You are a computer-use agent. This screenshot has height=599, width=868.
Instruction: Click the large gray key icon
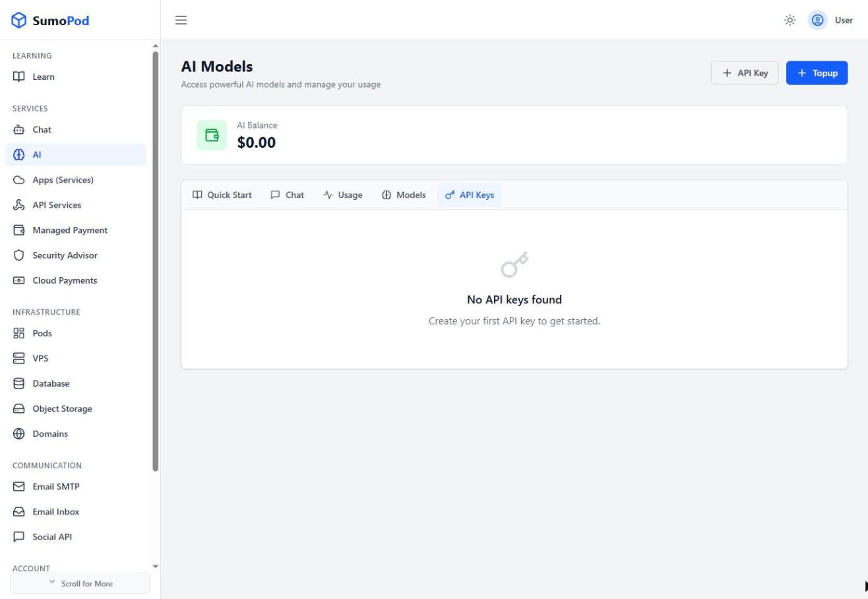pos(514,265)
